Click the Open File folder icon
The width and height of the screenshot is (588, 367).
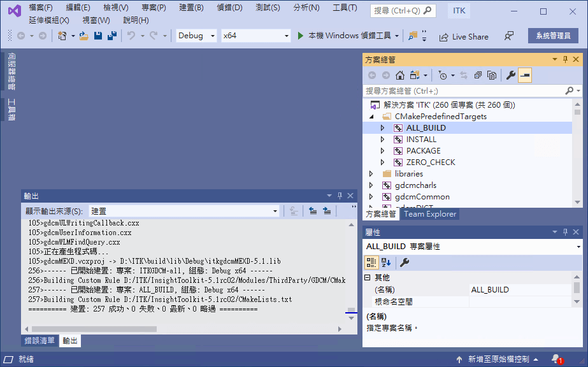click(x=83, y=36)
